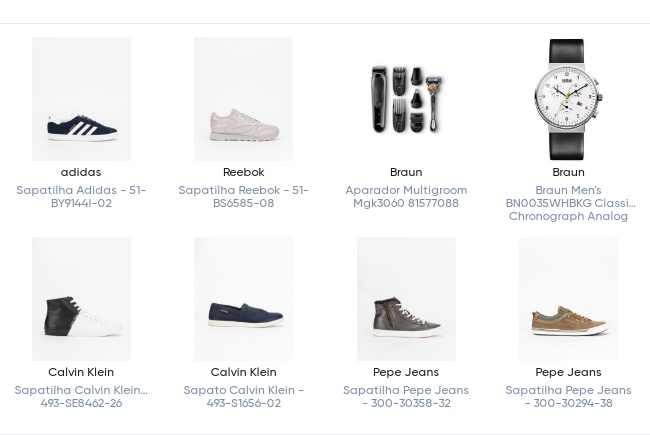Open link Sapatilha Reebok - 51-BS6585-08

[243, 197]
